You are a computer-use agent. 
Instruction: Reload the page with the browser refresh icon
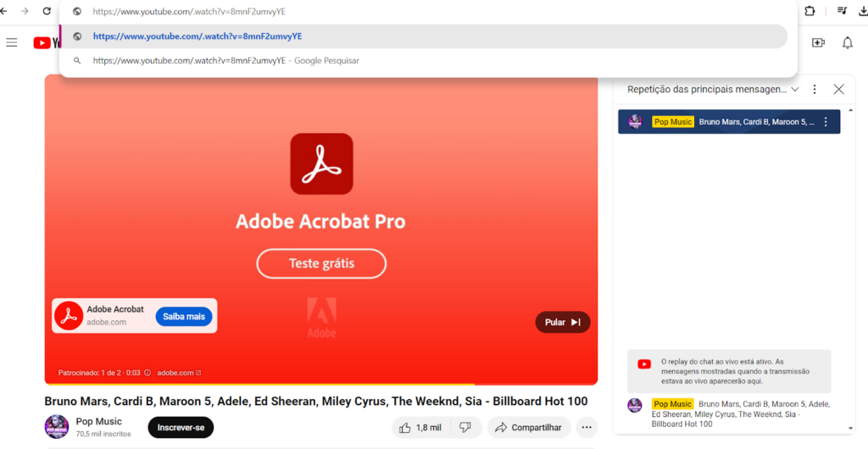[47, 10]
